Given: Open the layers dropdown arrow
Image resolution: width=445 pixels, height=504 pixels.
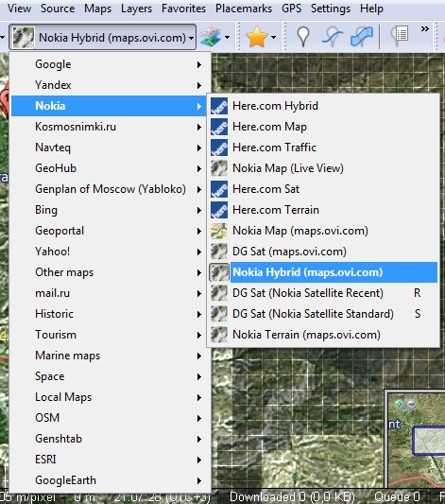Looking at the screenshot, I should [228, 37].
